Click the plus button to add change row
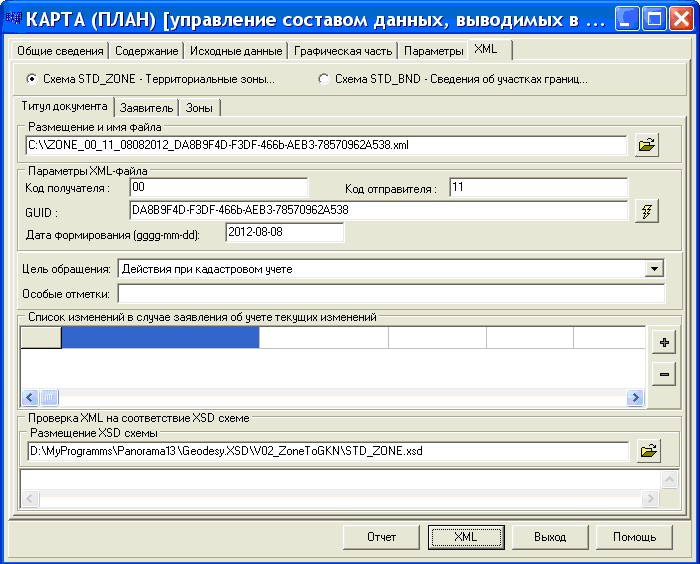This screenshot has width=700, height=564. tap(662, 342)
